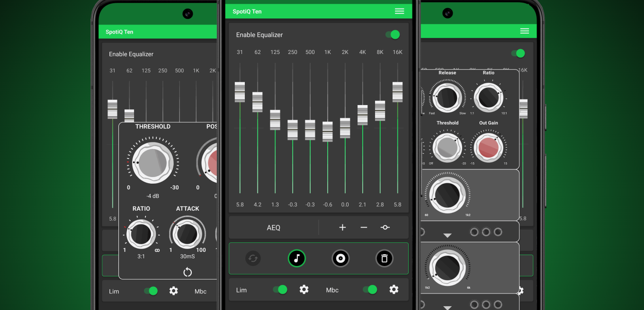The height and width of the screenshot is (310, 644).
Task: Disable the Lim limiter switch
Action: tap(280, 289)
